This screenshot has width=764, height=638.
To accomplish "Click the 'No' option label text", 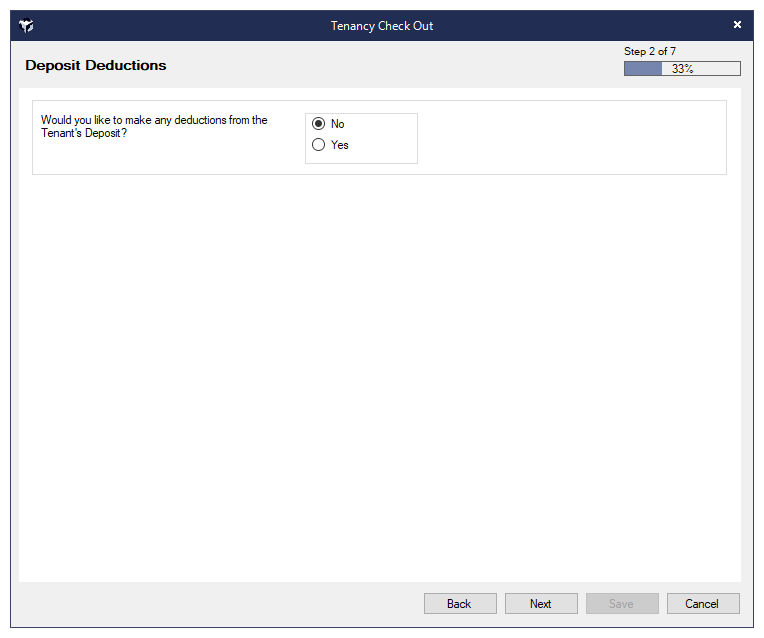I will (x=338, y=124).
